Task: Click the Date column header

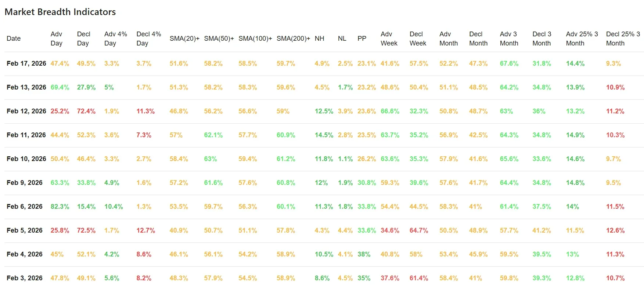Action: [x=14, y=39]
